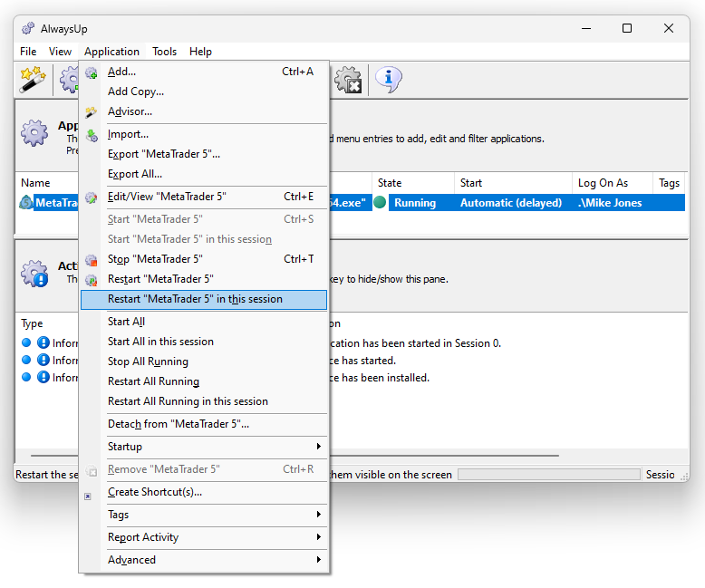
Task: Select Import... menu entry
Action: tap(204, 134)
